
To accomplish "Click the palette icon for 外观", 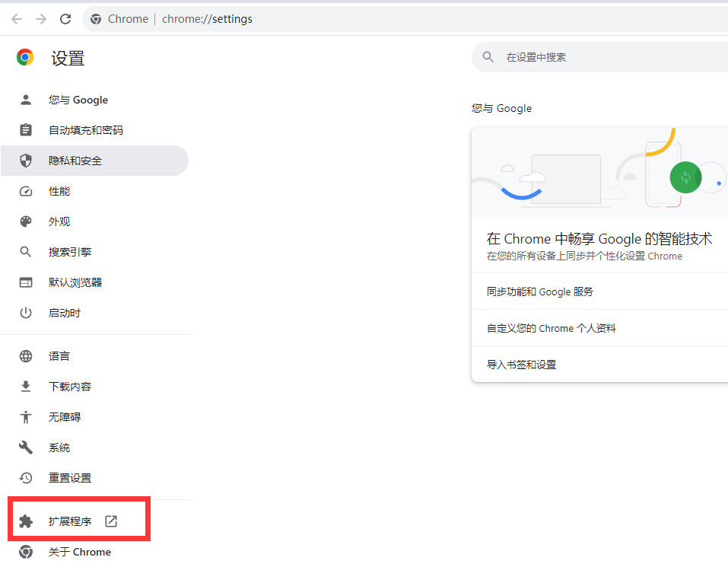I will [26, 221].
